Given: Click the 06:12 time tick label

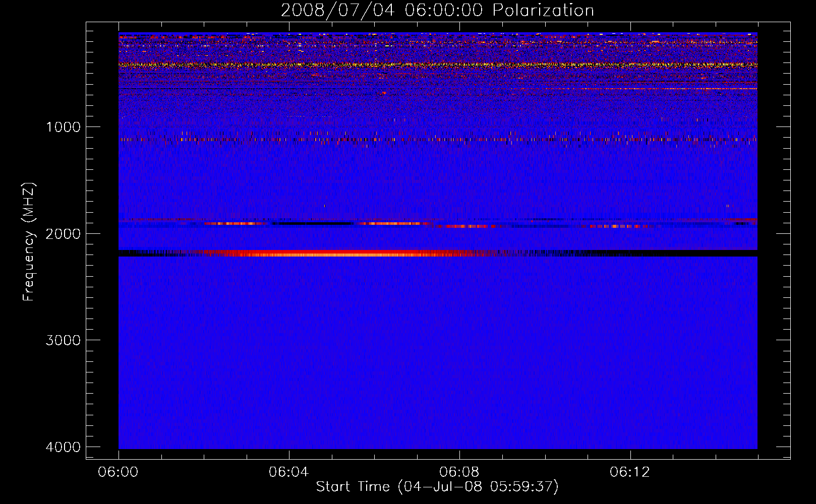Looking at the screenshot, I should coord(630,472).
